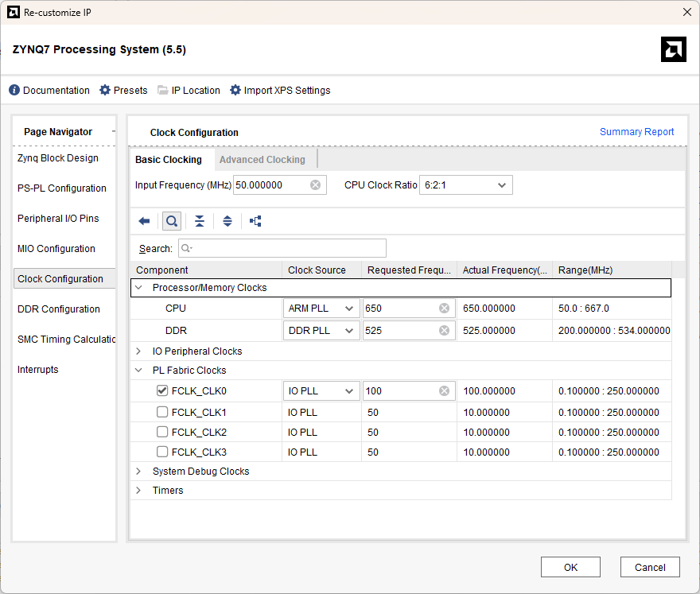Switch to the Advanced Clocking tab
This screenshot has width=700, height=594.
tap(262, 160)
